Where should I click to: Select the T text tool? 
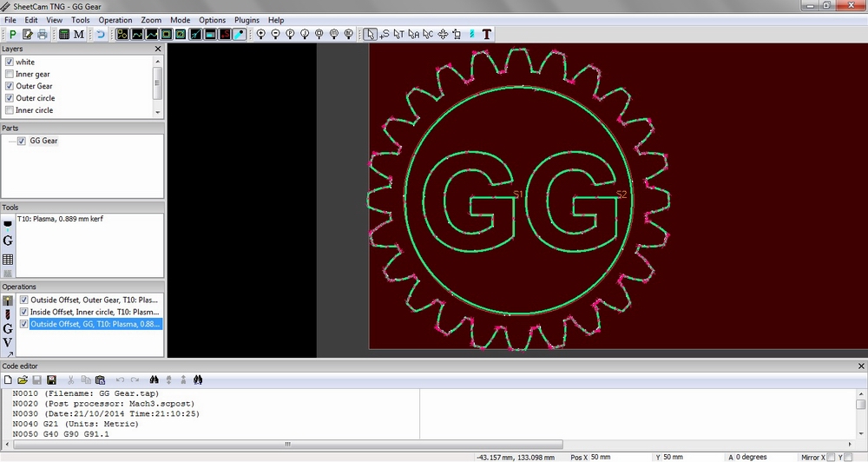point(487,35)
